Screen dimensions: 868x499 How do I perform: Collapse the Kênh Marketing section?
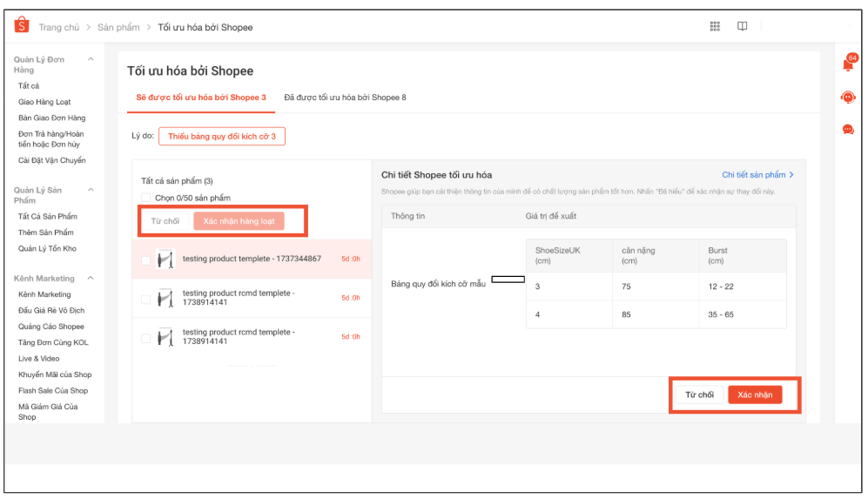click(x=91, y=278)
